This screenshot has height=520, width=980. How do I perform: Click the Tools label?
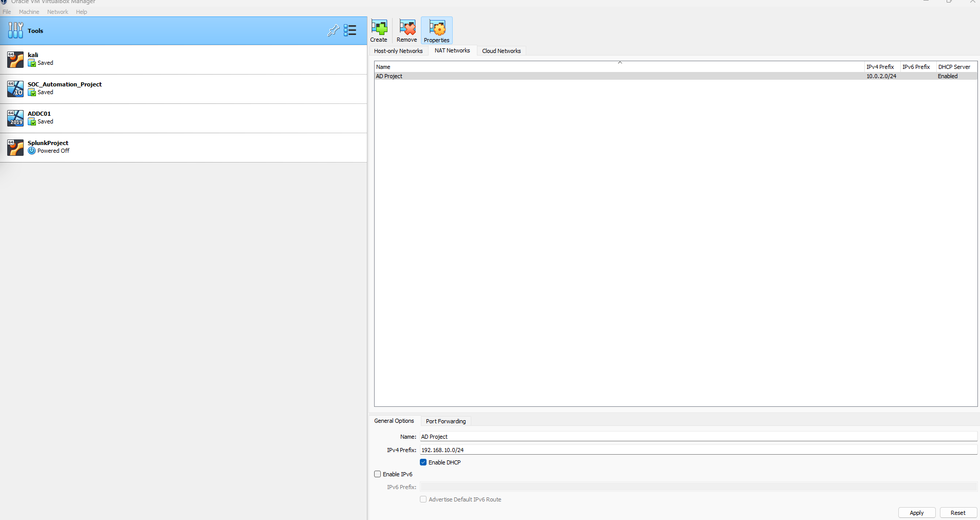35,31
